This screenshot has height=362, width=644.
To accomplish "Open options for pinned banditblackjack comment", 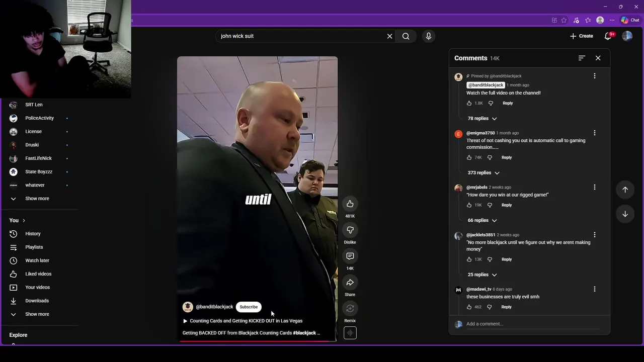I will 594,76.
